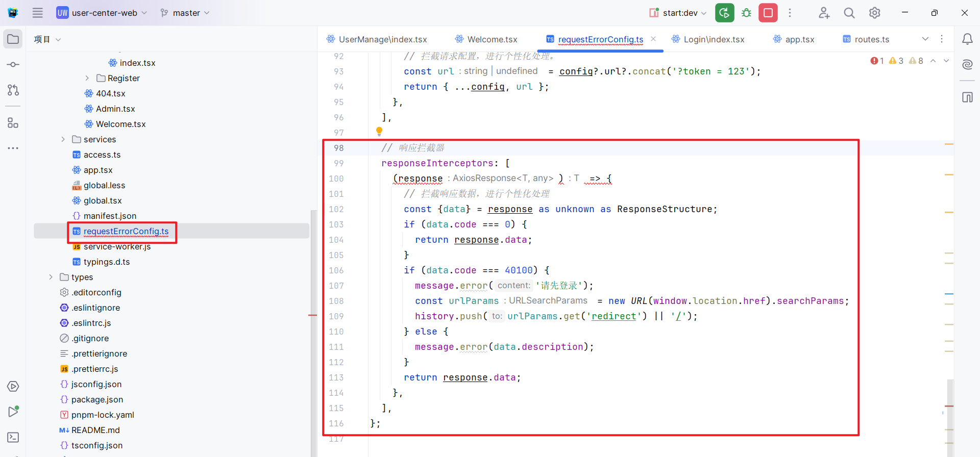Open the Structure tool window icon
Viewport: 980px width, 457px height.
click(x=13, y=123)
